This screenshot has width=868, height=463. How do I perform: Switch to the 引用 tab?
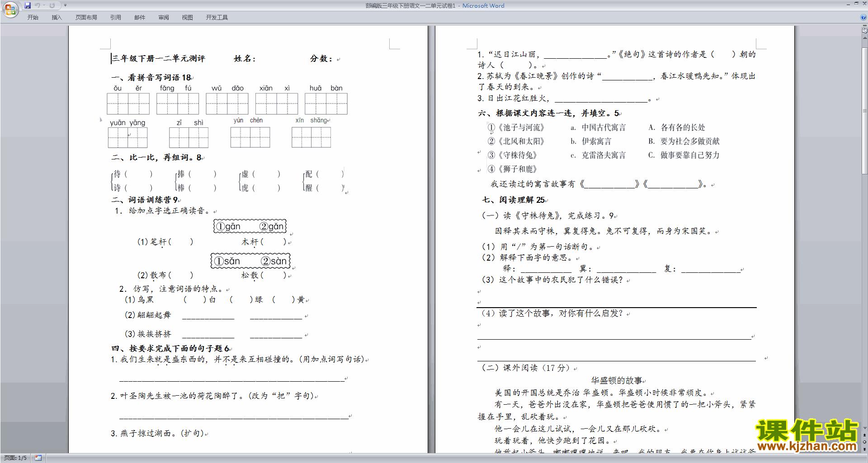[116, 18]
